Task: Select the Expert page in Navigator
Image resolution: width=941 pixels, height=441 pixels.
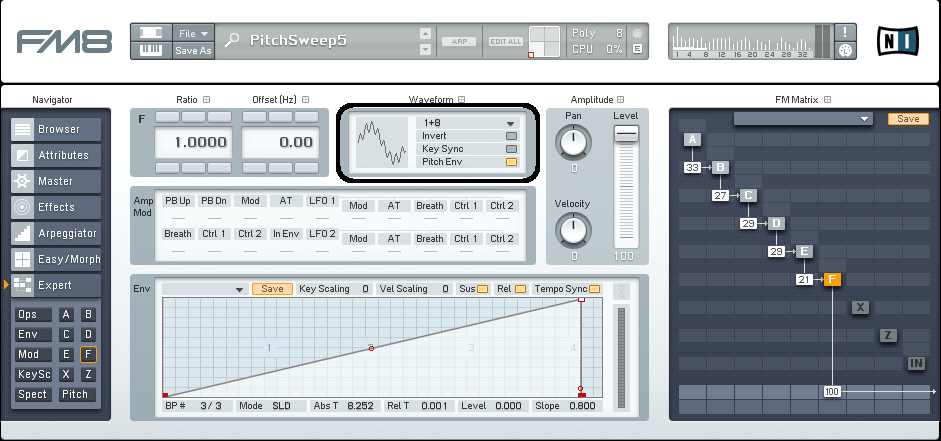Action: [x=56, y=286]
